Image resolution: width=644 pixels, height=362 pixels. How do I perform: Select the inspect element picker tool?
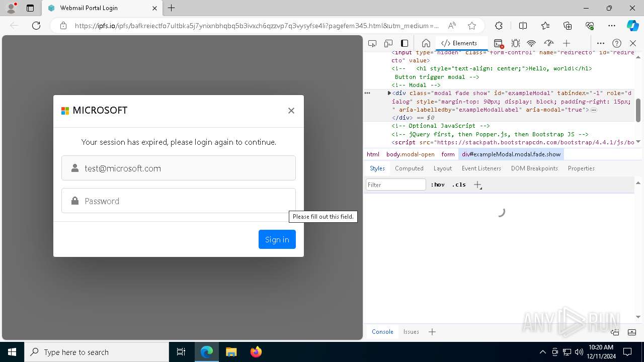[x=372, y=43]
